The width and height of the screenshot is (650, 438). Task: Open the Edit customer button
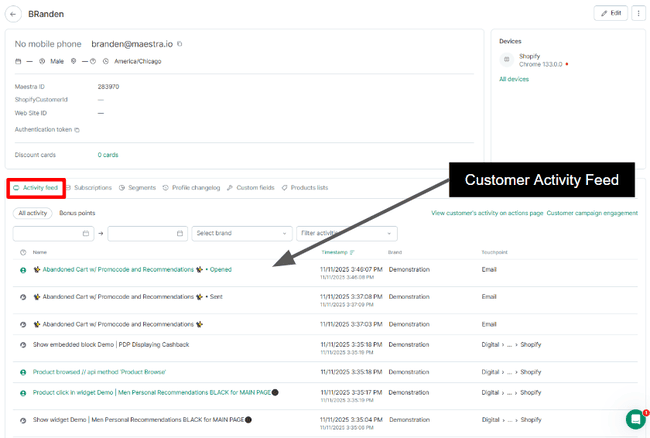click(611, 13)
